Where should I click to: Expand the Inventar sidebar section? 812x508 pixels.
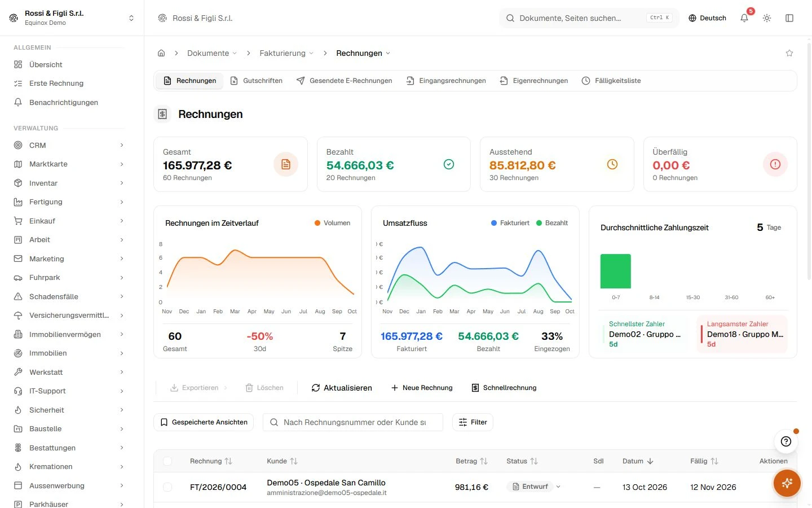pyautogui.click(x=69, y=183)
